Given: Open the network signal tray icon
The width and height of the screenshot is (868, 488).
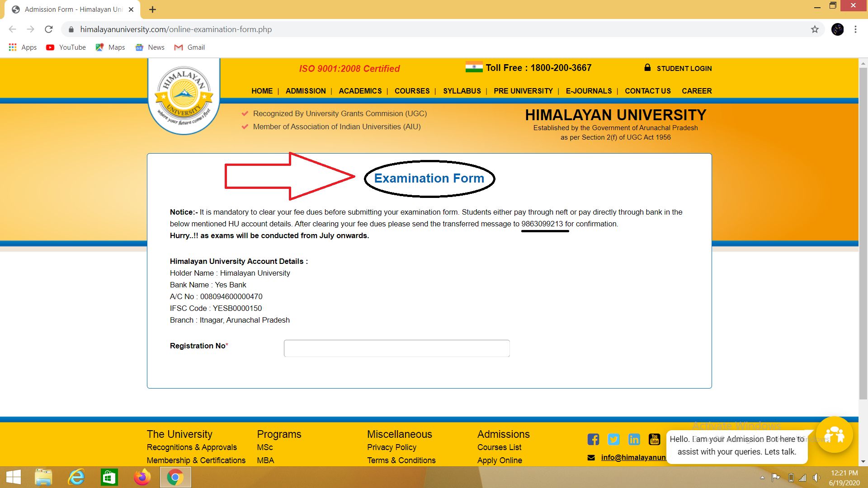Looking at the screenshot, I should click(x=802, y=478).
